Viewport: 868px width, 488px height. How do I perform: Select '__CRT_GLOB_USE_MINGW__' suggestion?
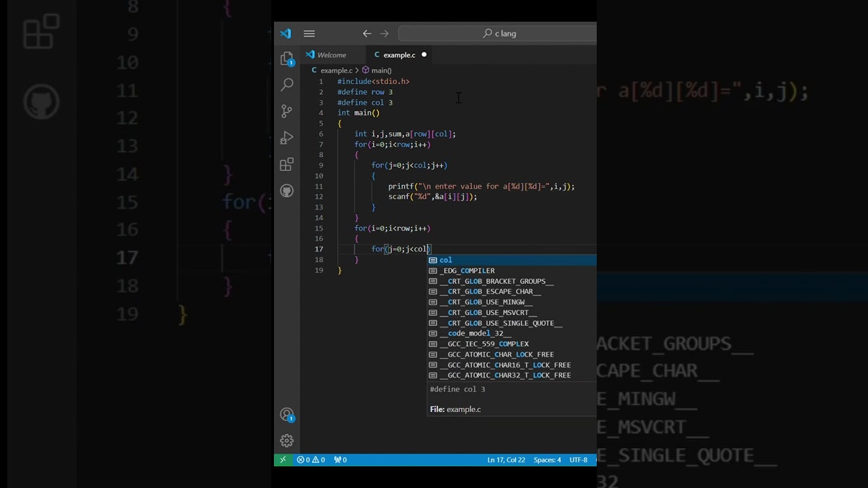click(x=512, y=302)
